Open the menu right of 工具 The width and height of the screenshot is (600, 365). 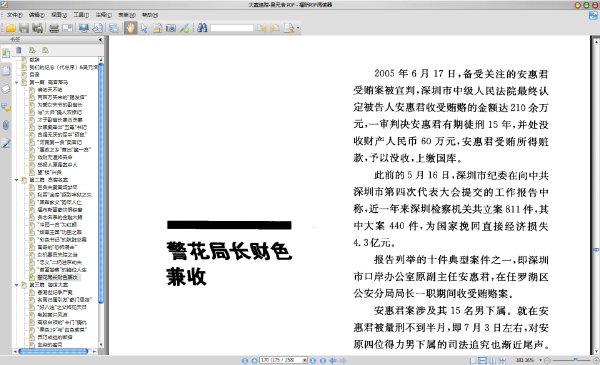point(104,15)
